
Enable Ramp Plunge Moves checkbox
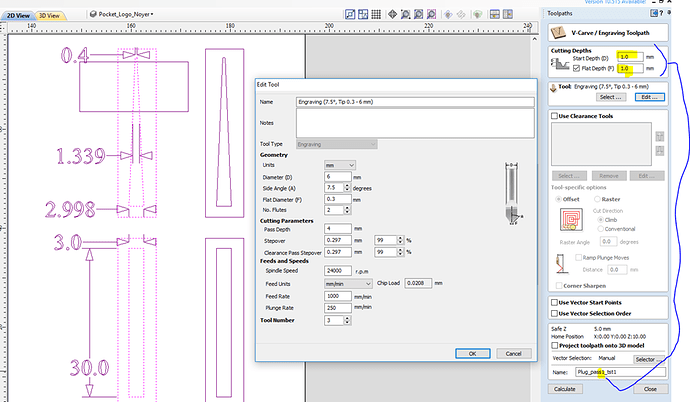(x=578, y=258)
